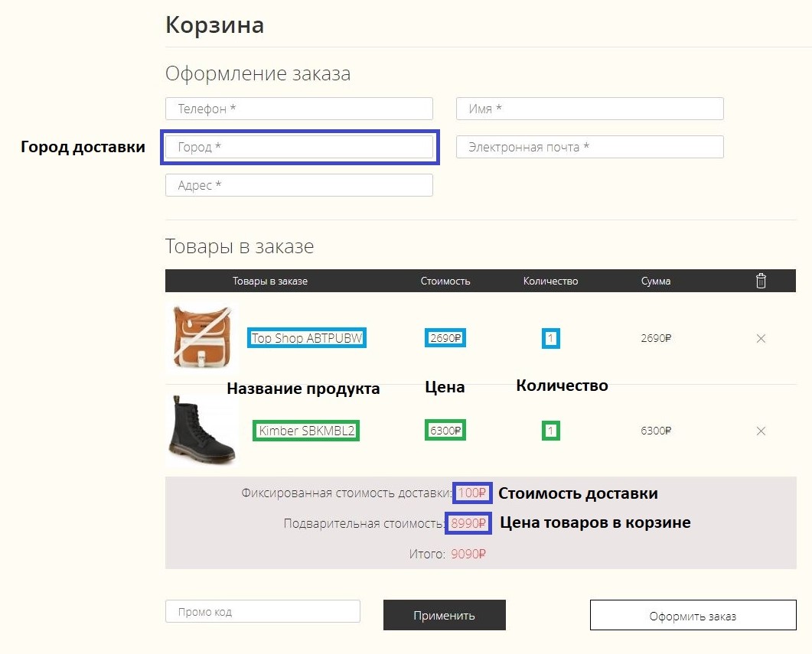
Task: Click the Промо код input field
Action: (x=263, y=612)
